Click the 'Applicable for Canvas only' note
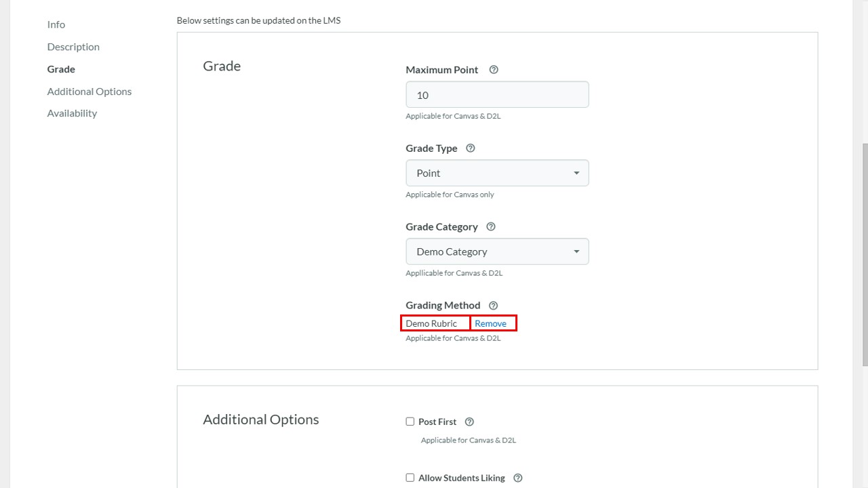 tap(450, 195)
